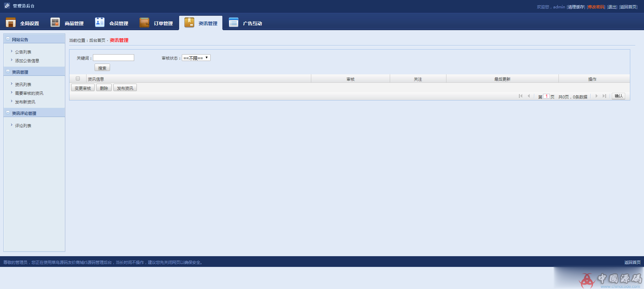The image size is (644, 289).
Task: Click the 发布资讯 button
Action: [125, 88]
